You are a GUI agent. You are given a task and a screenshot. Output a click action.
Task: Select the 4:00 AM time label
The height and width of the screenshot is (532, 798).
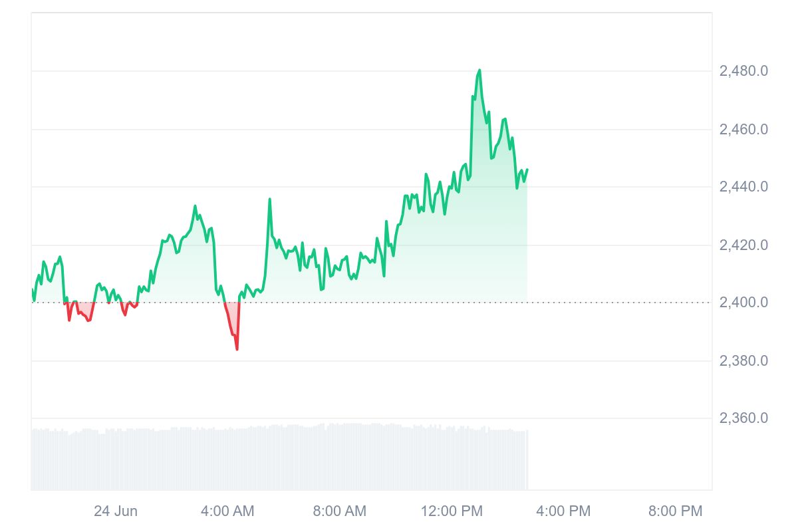(227, 511)
